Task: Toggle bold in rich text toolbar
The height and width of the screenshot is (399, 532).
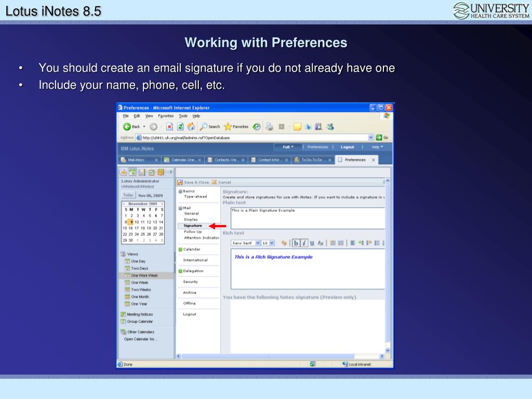Action: coord(296,243)
